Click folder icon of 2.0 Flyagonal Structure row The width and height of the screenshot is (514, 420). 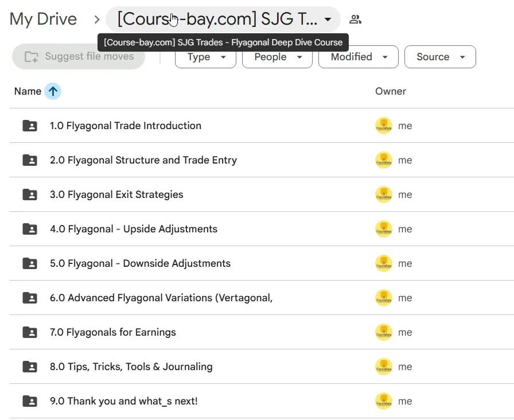coord(30,160)
